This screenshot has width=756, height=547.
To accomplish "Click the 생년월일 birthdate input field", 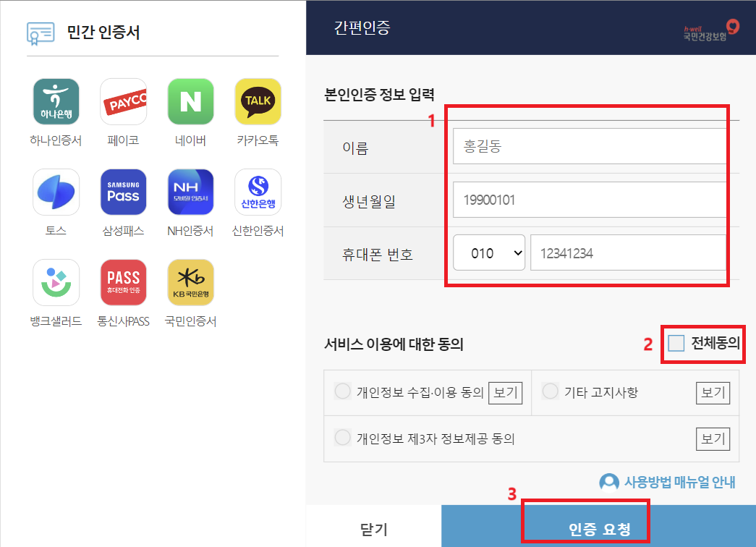I will [589, 200].
